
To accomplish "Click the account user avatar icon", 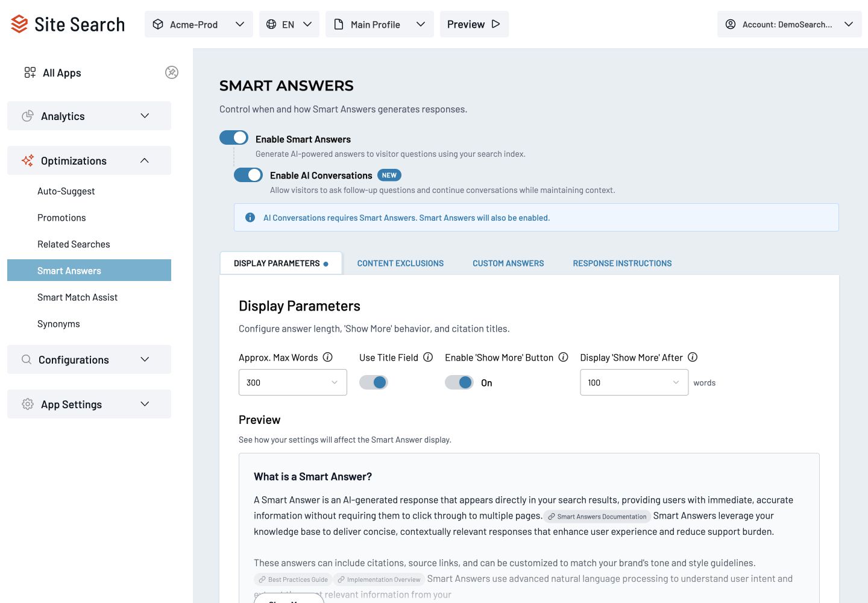I will pyautogui.click(x=731, y=24).
